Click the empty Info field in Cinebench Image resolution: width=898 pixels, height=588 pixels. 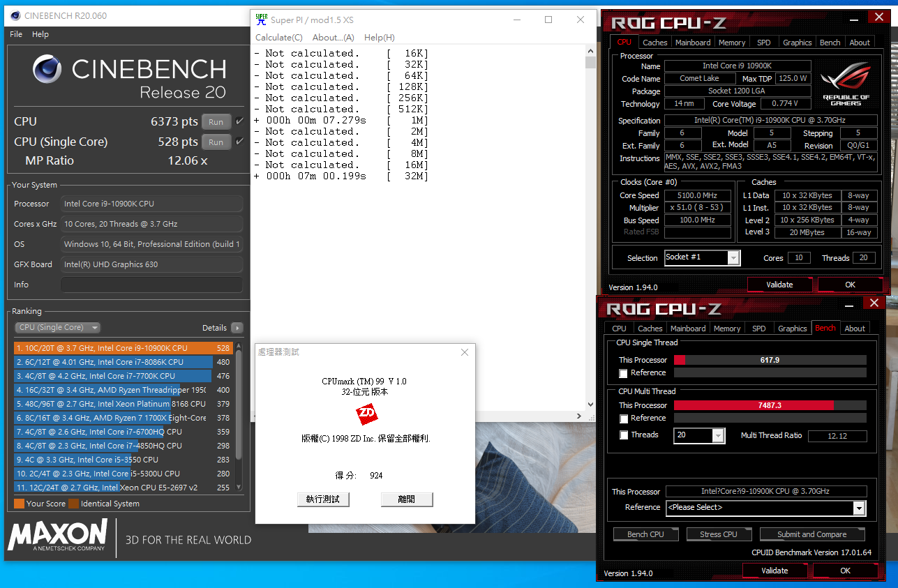click(151, 285)
